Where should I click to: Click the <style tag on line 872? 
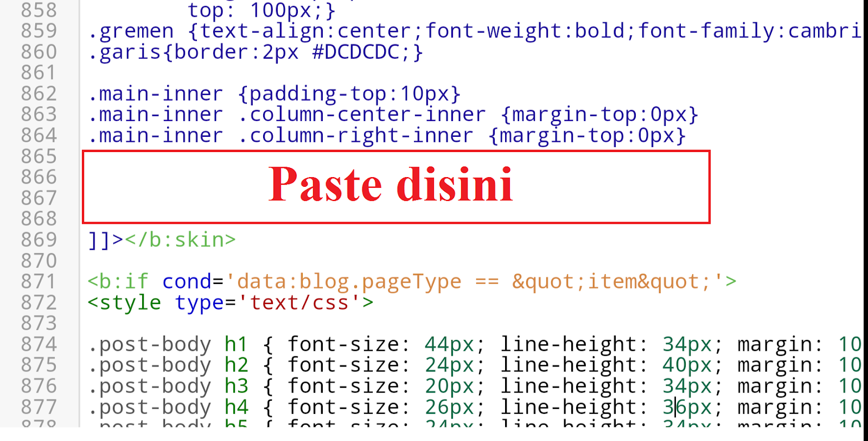click(x=124, y=303)
